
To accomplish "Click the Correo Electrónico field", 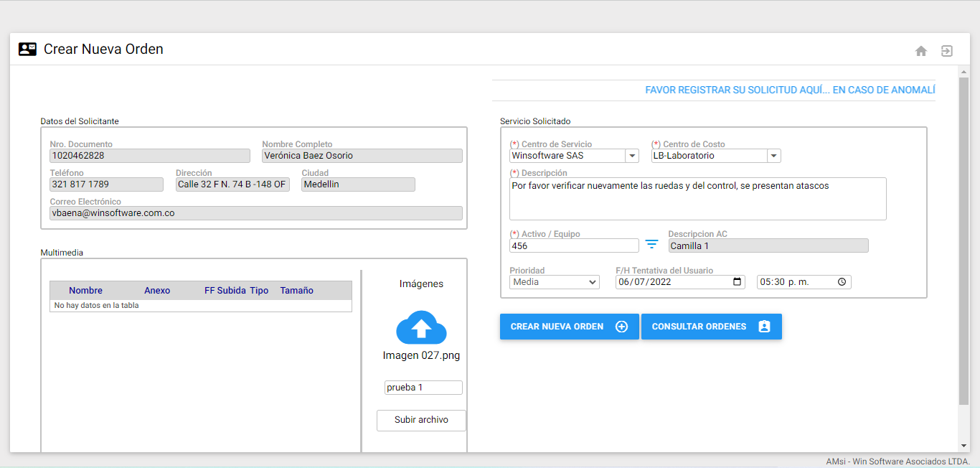I will tap(256, 213).
